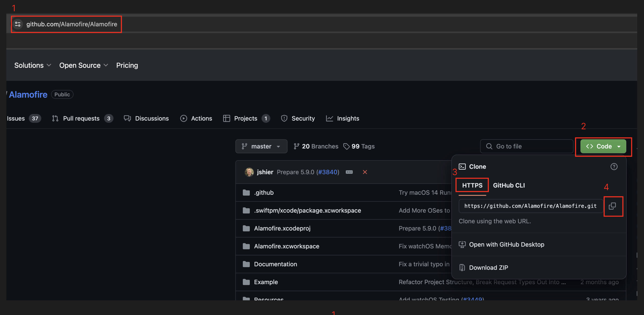Toggle the green Code dropdown button

tap(603, 146)
